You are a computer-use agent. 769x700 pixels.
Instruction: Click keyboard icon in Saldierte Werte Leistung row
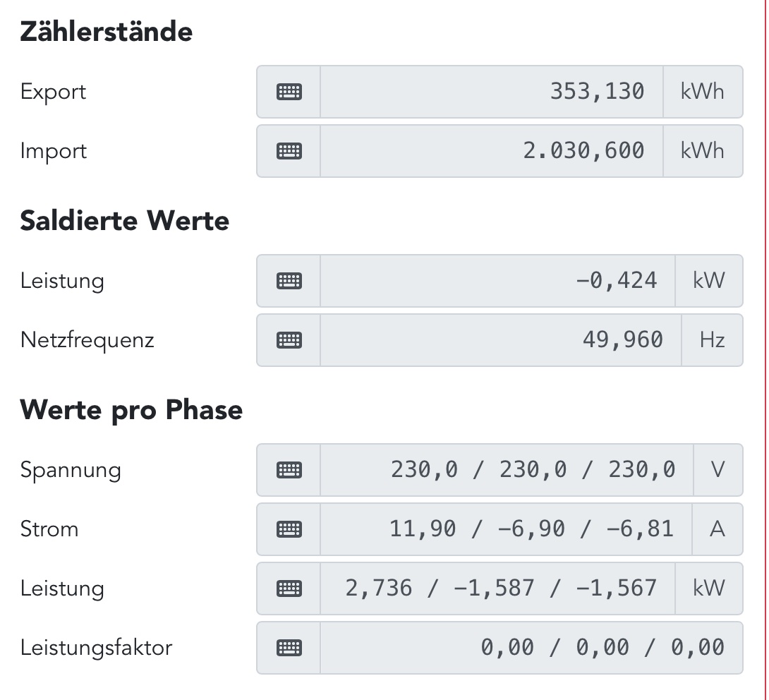coord(289,281)
